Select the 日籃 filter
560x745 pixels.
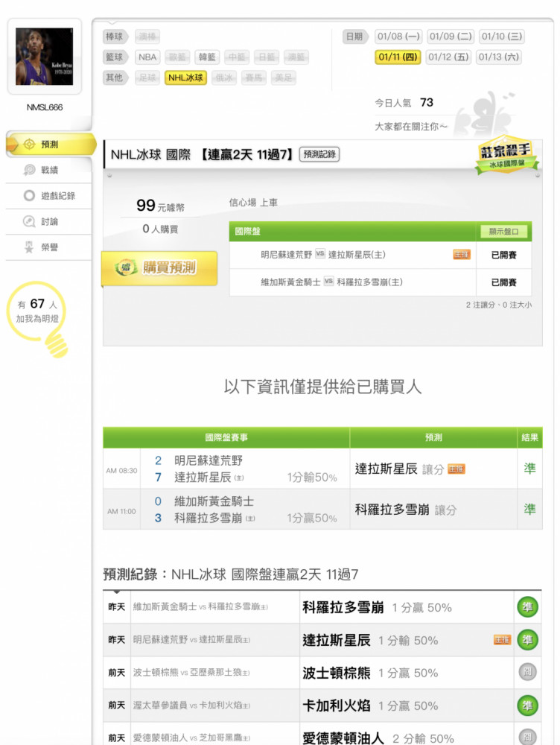[267, 57]
